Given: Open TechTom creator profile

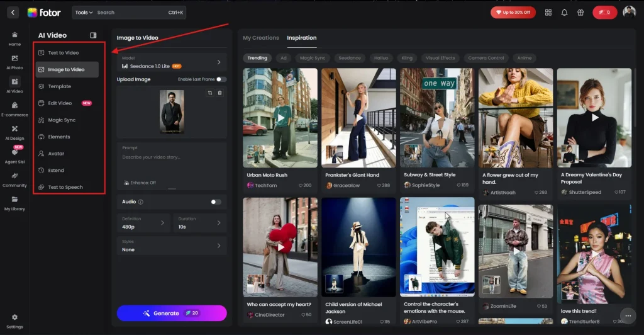Looking at the screenshot, I should pos(262,185).
